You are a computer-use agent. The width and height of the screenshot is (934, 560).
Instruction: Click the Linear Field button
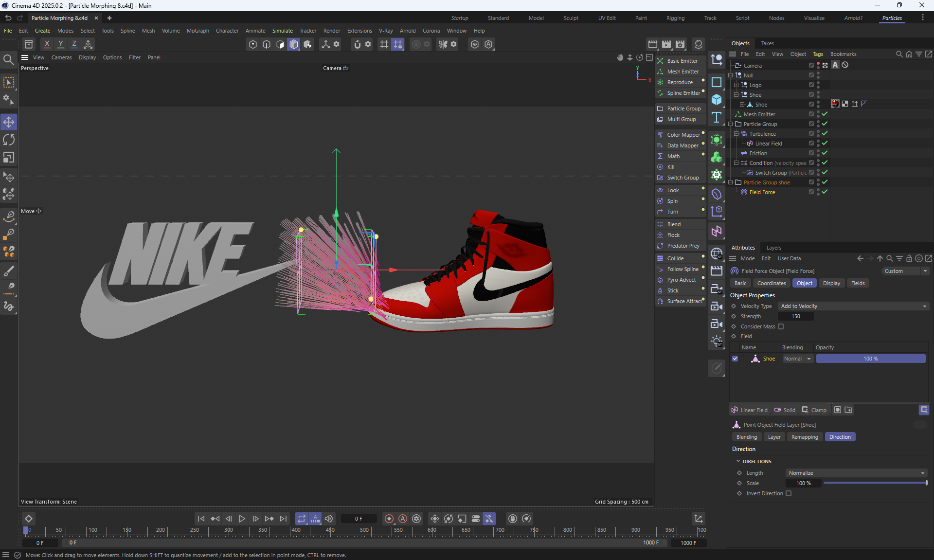point(750,410)
